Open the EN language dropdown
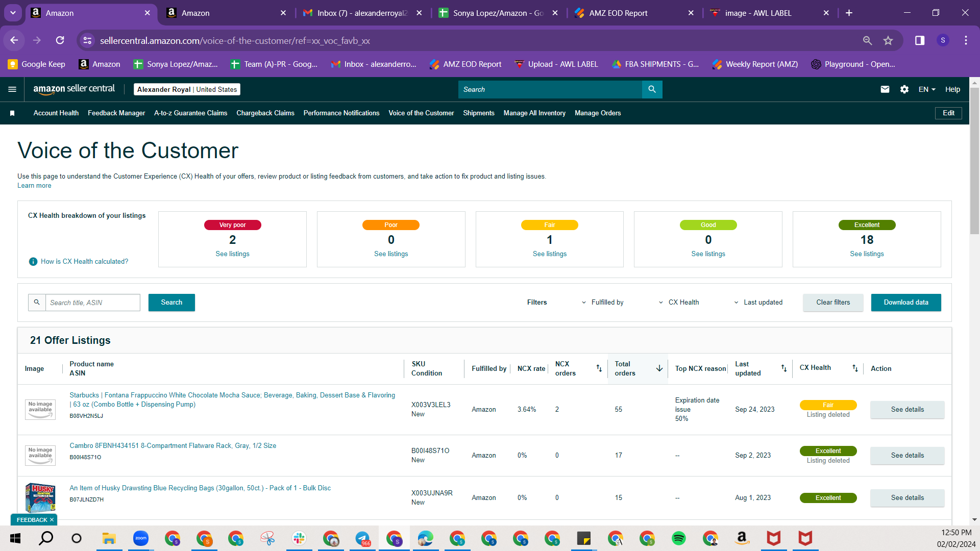This screenshot has width=980, height=551. [x=927, y=89]
